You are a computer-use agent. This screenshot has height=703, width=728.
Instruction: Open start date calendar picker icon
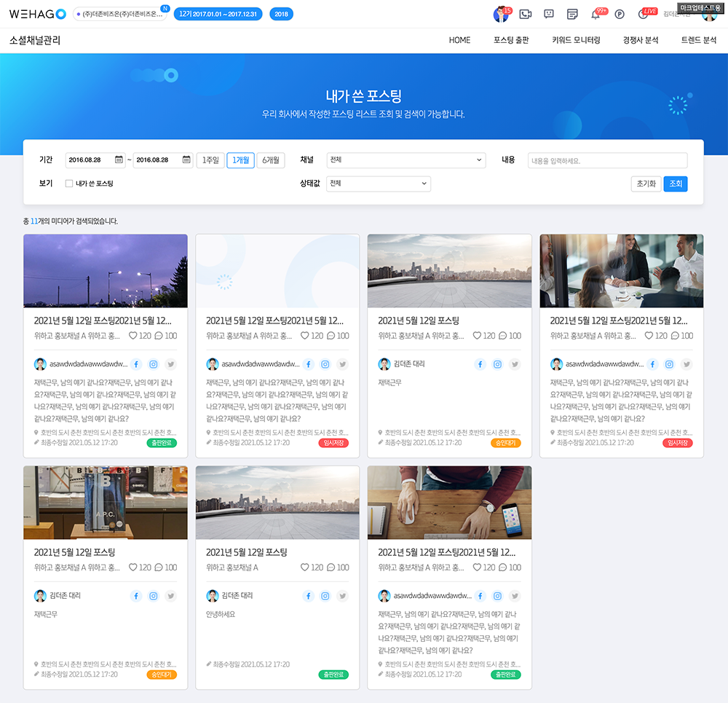point(119,160)
